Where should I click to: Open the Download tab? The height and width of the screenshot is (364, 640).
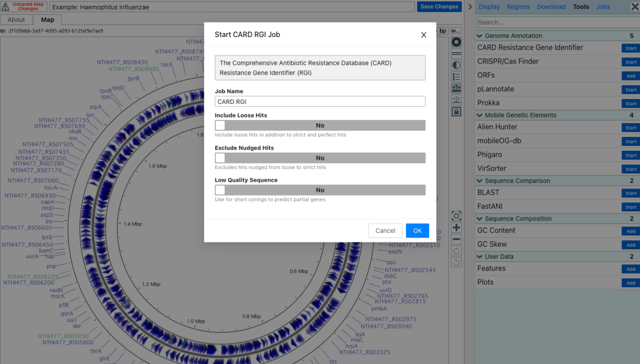551,7
